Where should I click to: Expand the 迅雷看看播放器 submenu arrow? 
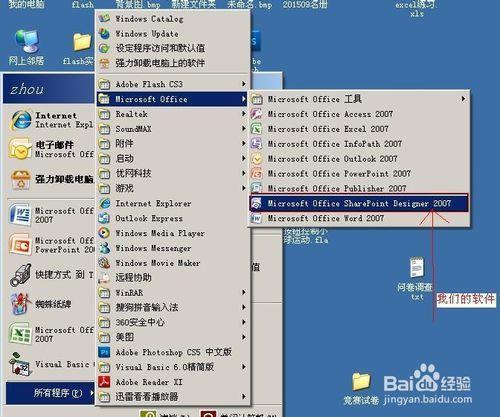(x=244, y=397)
